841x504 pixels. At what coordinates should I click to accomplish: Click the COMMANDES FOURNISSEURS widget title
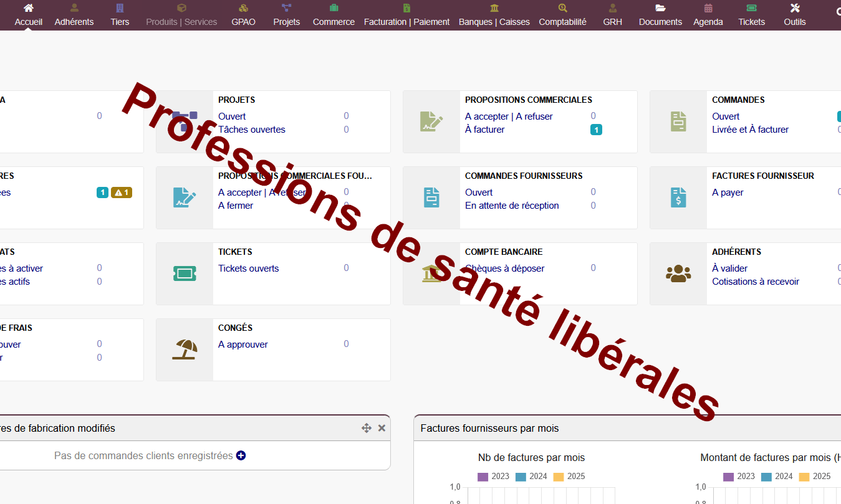coord(524,176)
